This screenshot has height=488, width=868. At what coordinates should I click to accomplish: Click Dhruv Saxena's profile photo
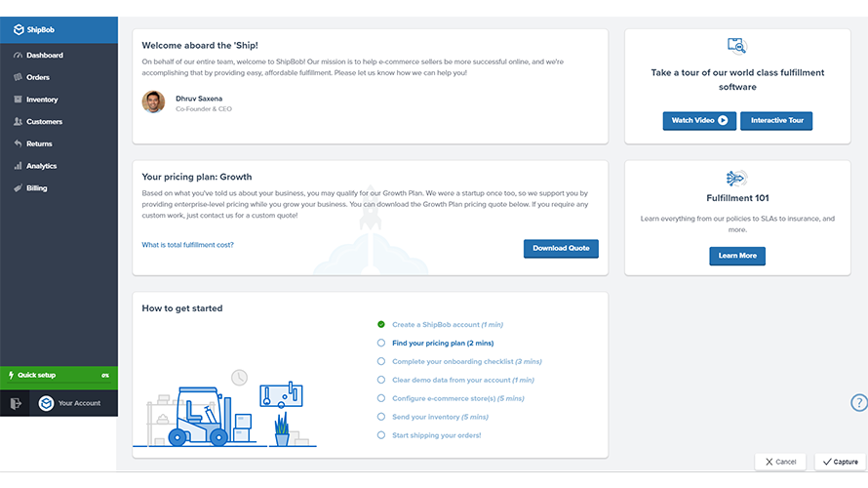click(153, 102)
